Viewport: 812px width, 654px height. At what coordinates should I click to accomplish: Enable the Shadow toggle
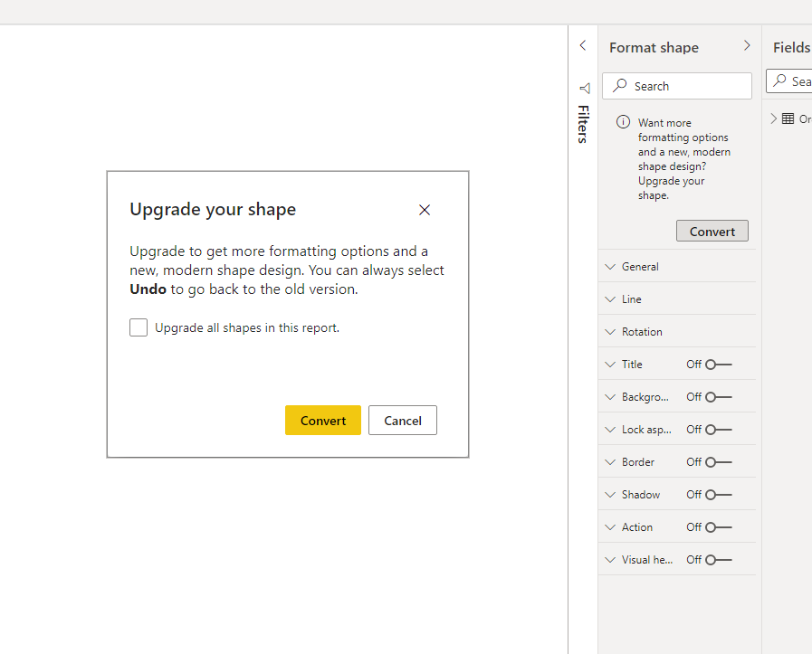pos(719,495)
